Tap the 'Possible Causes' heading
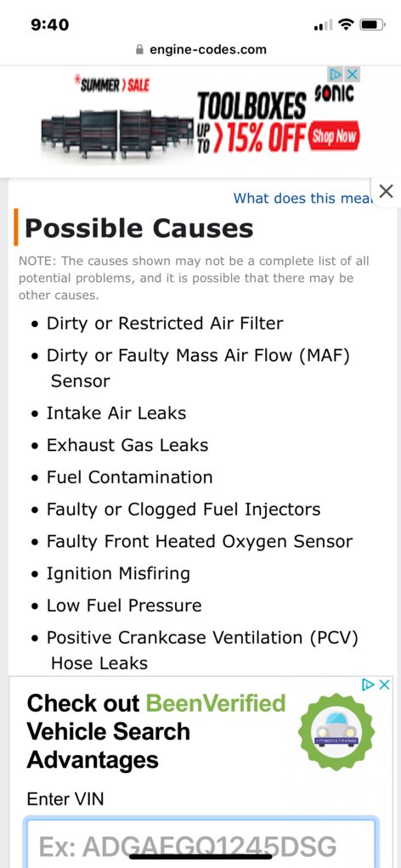The image size is (401, 868). click(139, 228)
